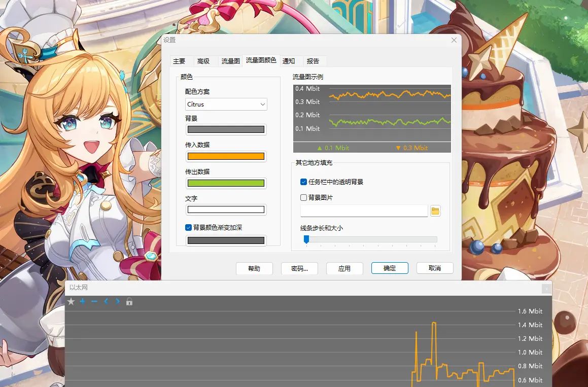Click the left arrow in Ethernet graph toolbar
The image size is (588, 387).
(106, 301)
